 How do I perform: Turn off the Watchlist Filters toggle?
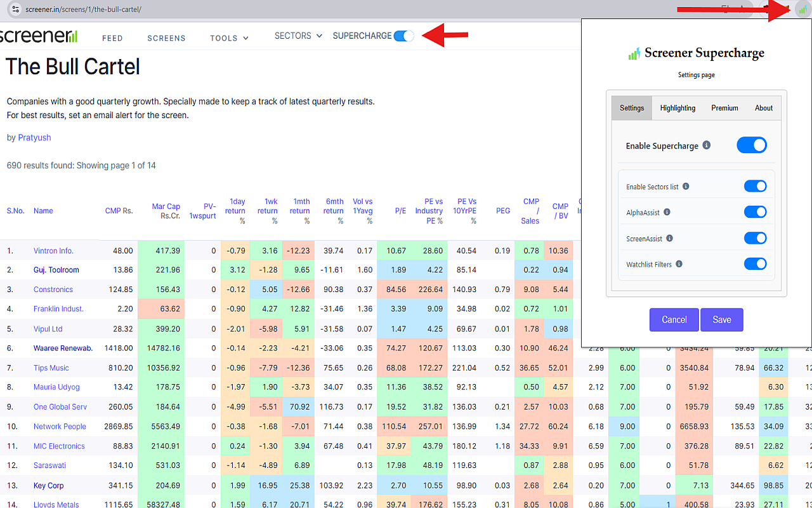(x=755, y=264)
